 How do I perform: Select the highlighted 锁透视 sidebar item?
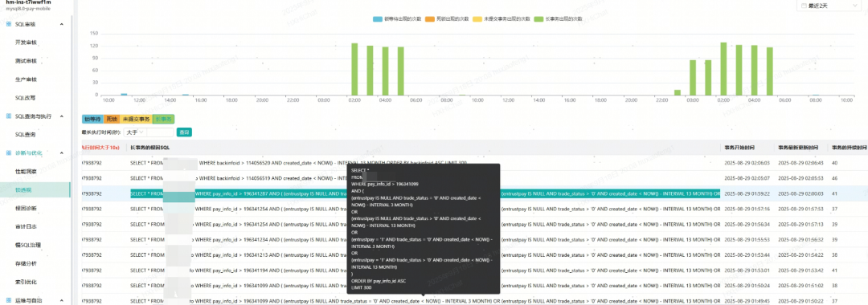[x=35, y=189]
